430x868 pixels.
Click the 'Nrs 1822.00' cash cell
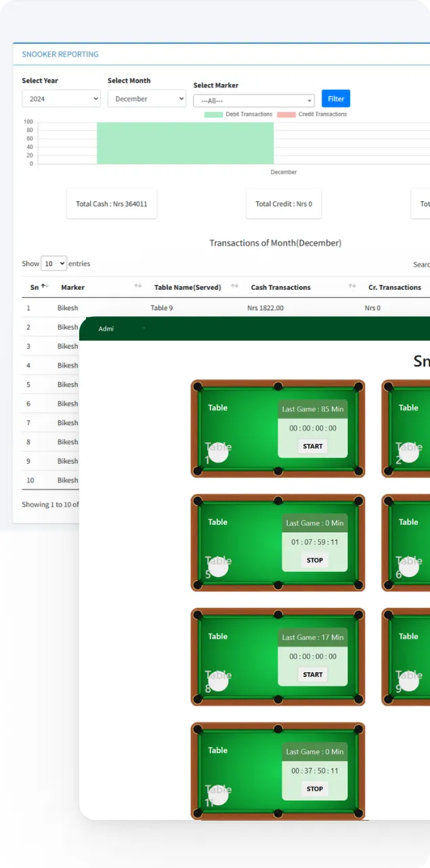265,308
